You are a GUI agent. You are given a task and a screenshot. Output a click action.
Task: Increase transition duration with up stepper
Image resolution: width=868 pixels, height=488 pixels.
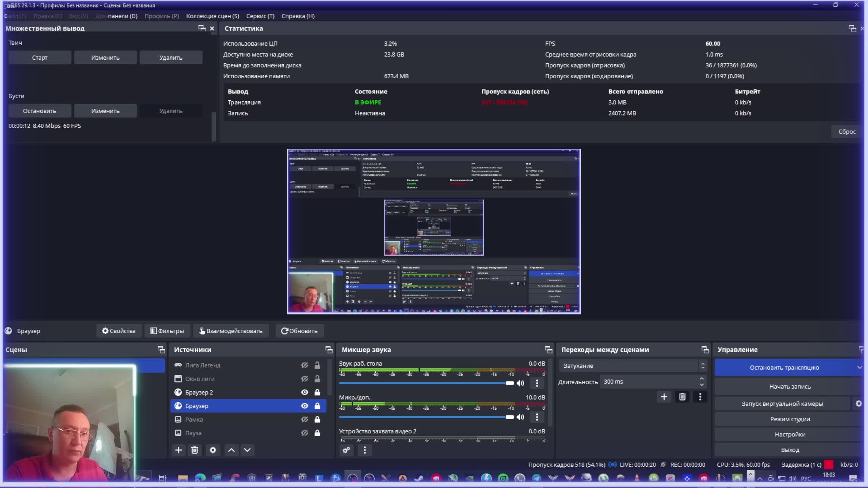pyautogui.click(x=702, y=379)
